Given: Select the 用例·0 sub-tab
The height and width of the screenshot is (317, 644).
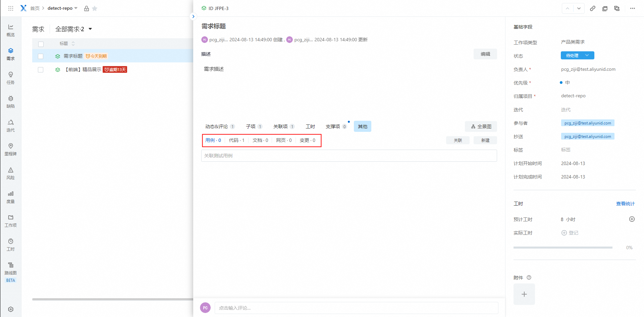Looking at the screenshot, I should coord(213,140).
